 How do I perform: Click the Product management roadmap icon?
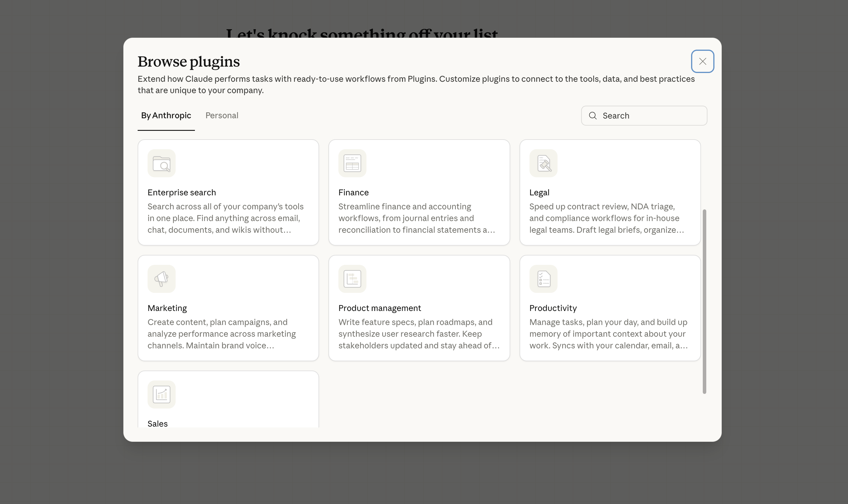coord(352,279)
